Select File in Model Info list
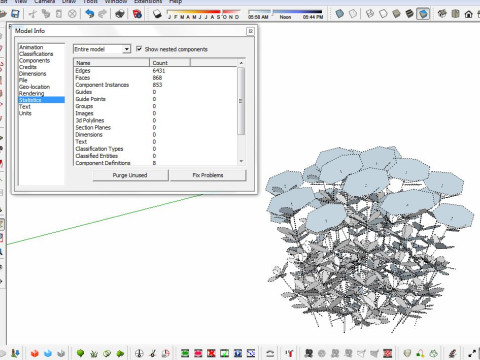Image resolution: width=480 pixels, height=360 pixels. click(23, 80)
